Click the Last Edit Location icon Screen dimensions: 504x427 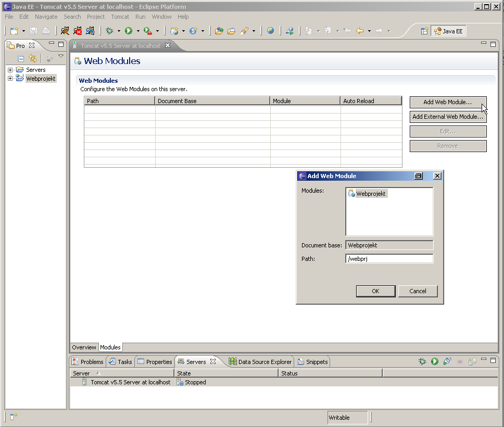click(347, 31)
